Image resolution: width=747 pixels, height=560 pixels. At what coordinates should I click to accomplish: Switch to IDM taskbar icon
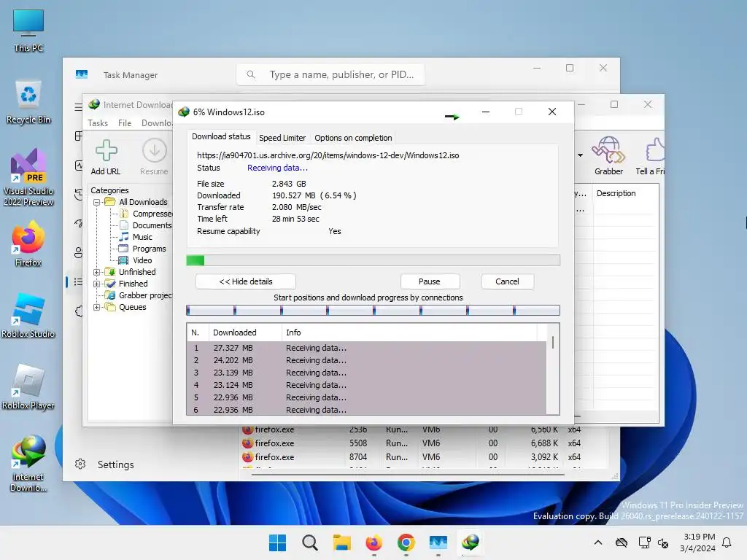coord(471,542)
